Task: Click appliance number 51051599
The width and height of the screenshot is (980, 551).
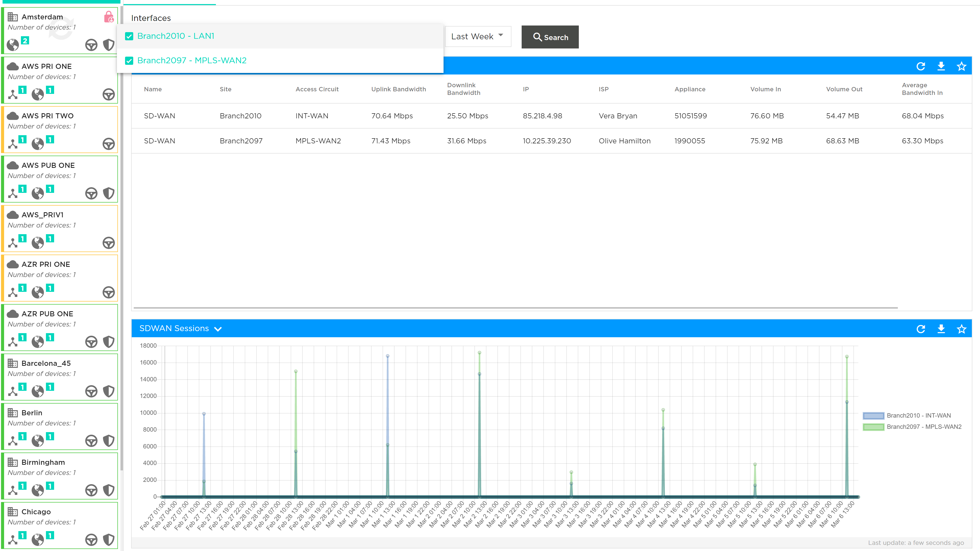Action: 691,116
